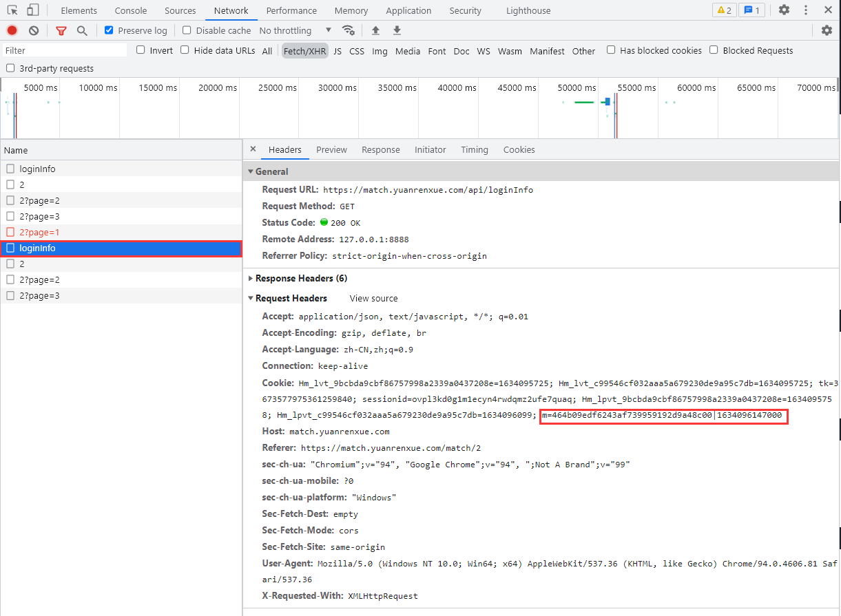Check the Hide data URLs option
841x616 pixels.
pos(185,50)
